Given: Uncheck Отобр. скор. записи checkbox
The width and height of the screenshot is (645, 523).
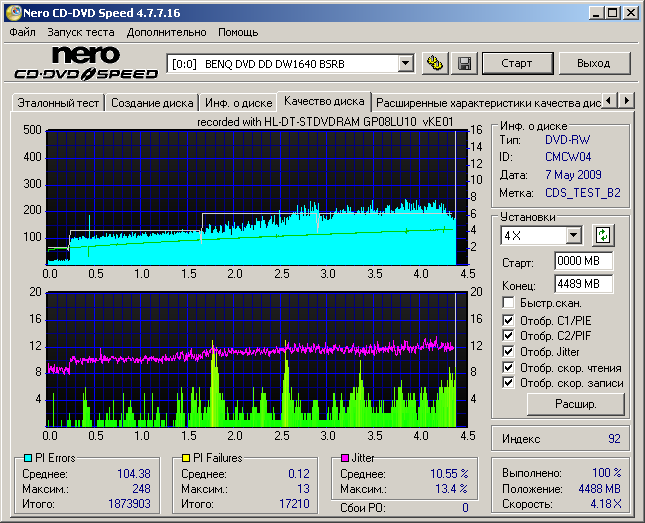Looking at the screenshot, I should (x=508, y=383).
